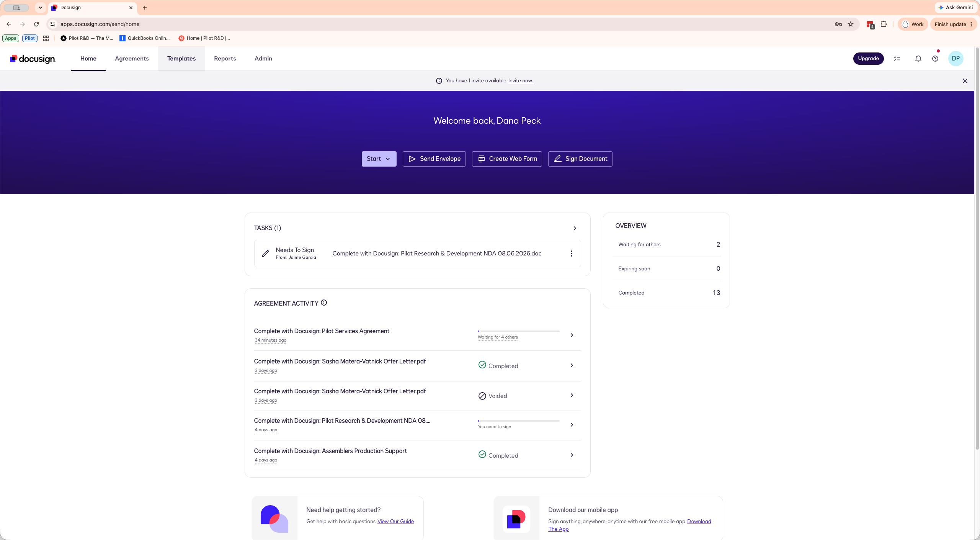The height and width of the screenshot is (540, 980).
Task: Bookmark this page with star icon
Action: (x=851, y=24)
